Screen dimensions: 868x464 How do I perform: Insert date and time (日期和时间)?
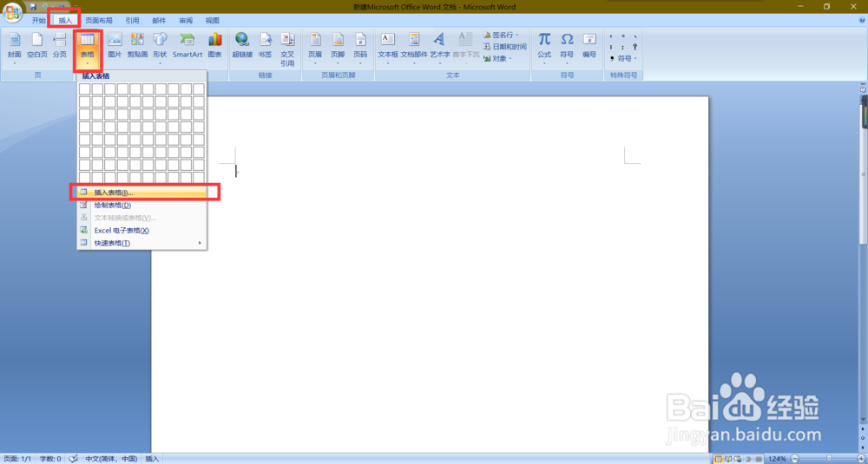click(505, 47)
